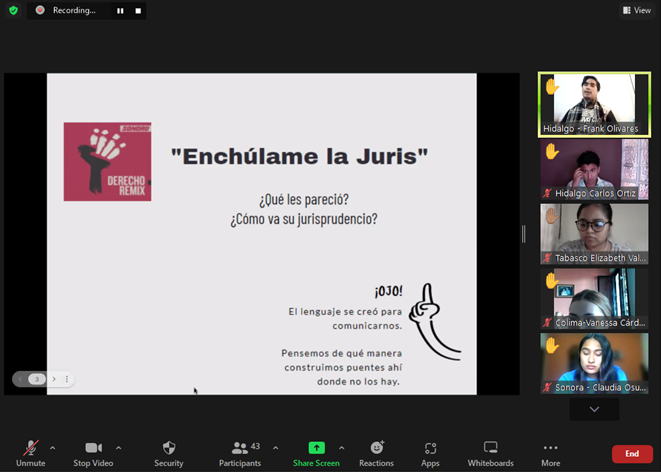The image size is (661, 472).
Task: Select Colima-Vanessa video tile
Action: click(594, 299)
